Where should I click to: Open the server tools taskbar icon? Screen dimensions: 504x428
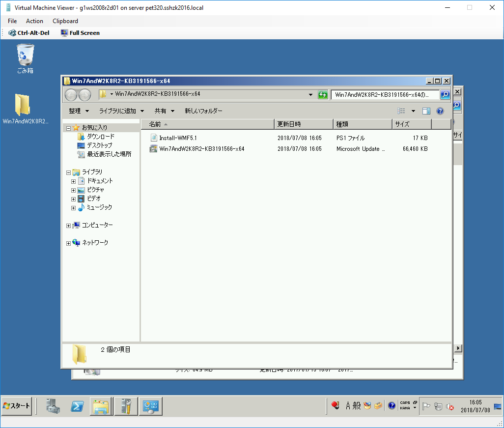(x=126, y=406)
